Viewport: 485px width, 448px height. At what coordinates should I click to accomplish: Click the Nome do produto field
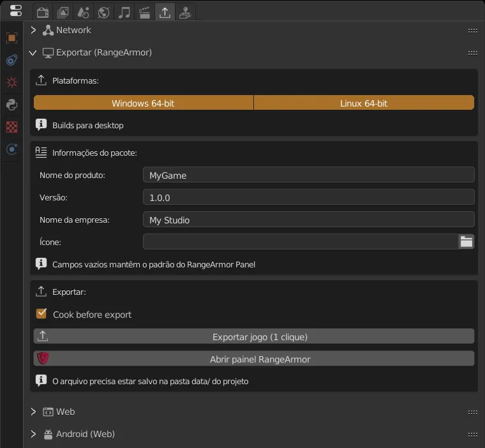(x=309, y=175)
